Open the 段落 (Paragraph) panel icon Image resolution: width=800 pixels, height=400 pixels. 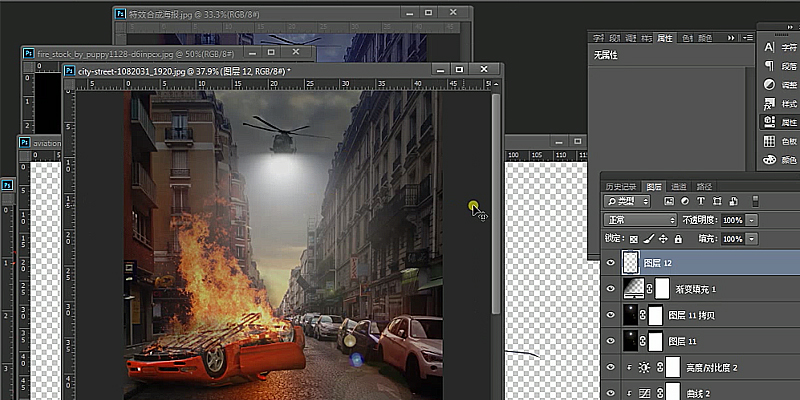(x=769, y=66)
